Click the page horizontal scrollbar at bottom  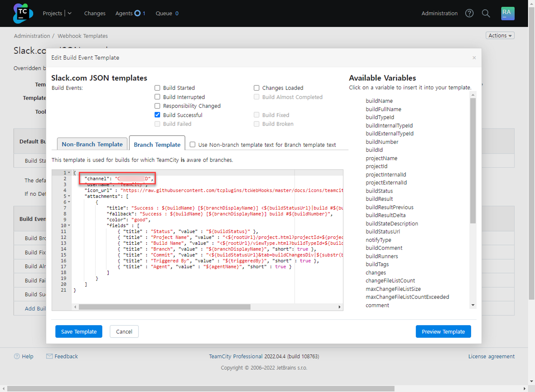coord(201,389)
